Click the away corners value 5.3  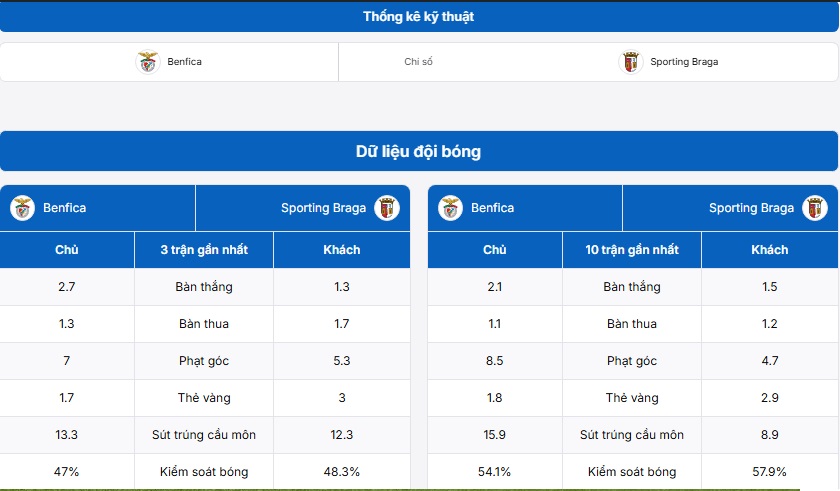click(x=342, y=361)
